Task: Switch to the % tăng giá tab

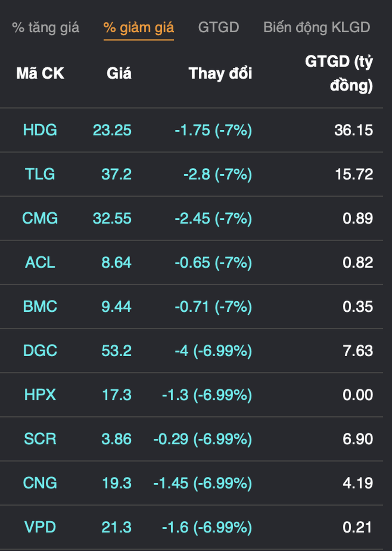Action: click(45, 28)
